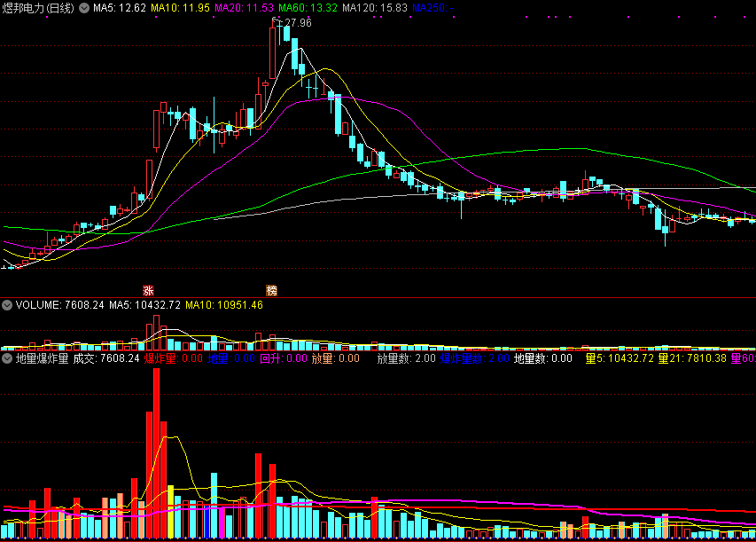Click the 地量爆炸量 indicator name
Viewport: 756px width, 542px height.
(42, 358)
